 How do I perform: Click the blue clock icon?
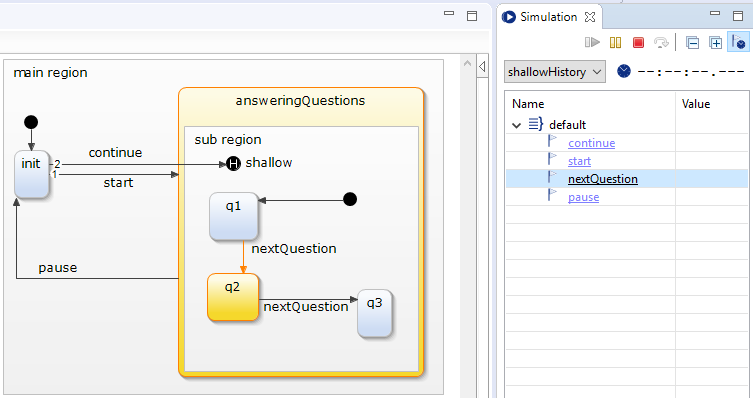(623, 72)
